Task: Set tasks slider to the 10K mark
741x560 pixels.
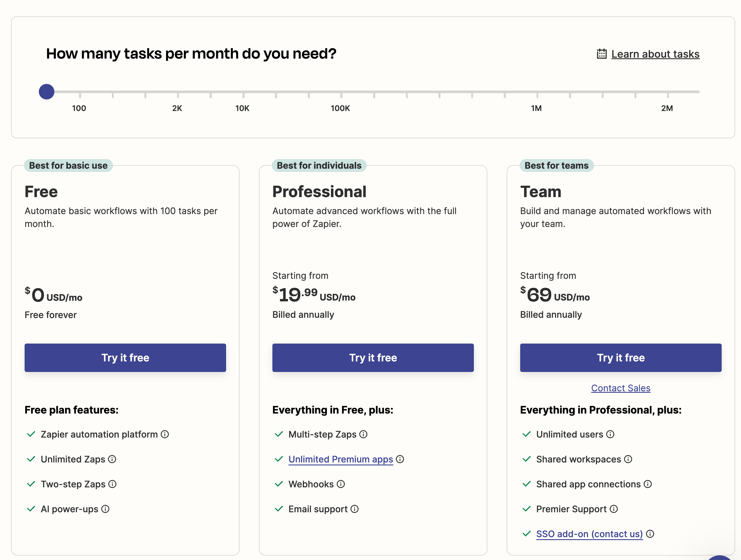Action: [243, 91]
